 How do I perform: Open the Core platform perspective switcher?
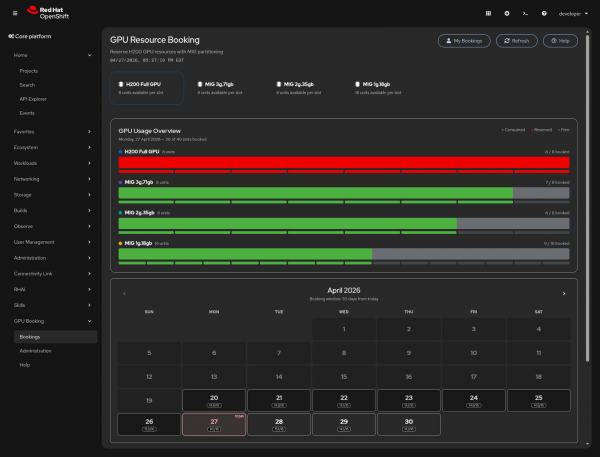(30, 36)
